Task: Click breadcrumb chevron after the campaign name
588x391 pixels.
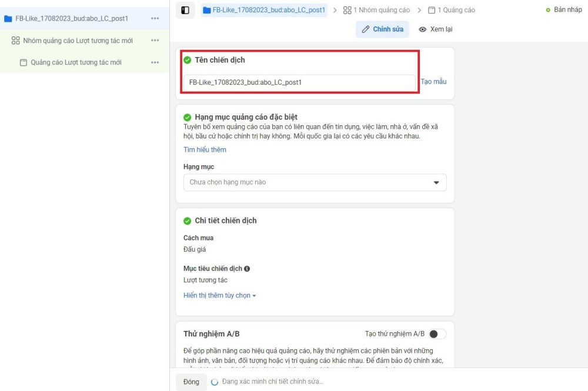Action: coord(335,10)
